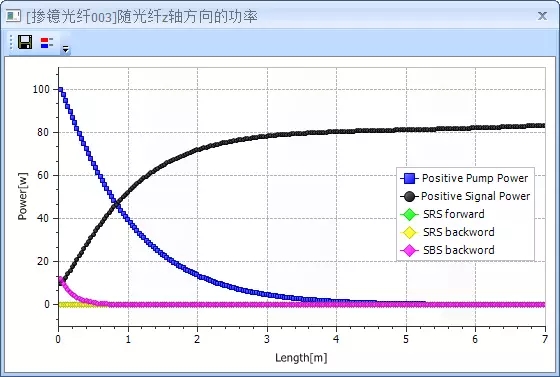This screenshot has width=560, height=377.
Task: Click the Length[m] axis title
Action: pos(301,357)
